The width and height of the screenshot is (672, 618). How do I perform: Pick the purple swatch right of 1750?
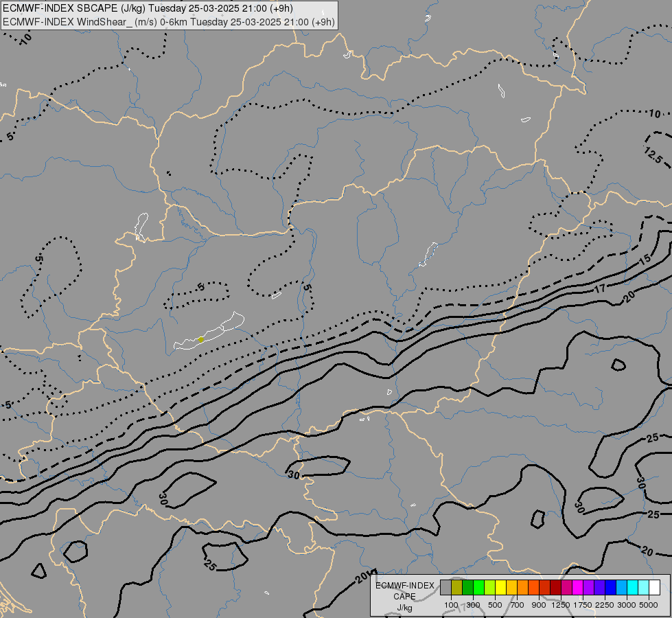(589, 587)
